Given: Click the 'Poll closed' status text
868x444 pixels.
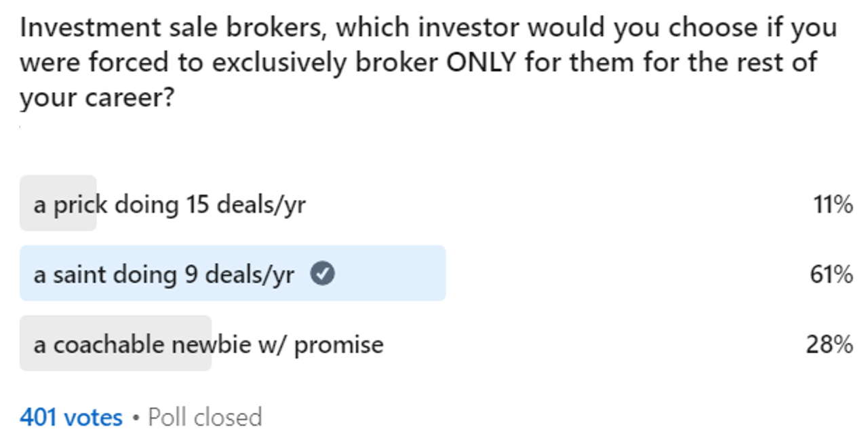Looking at the screenshot, I should (x=205, y=417).
